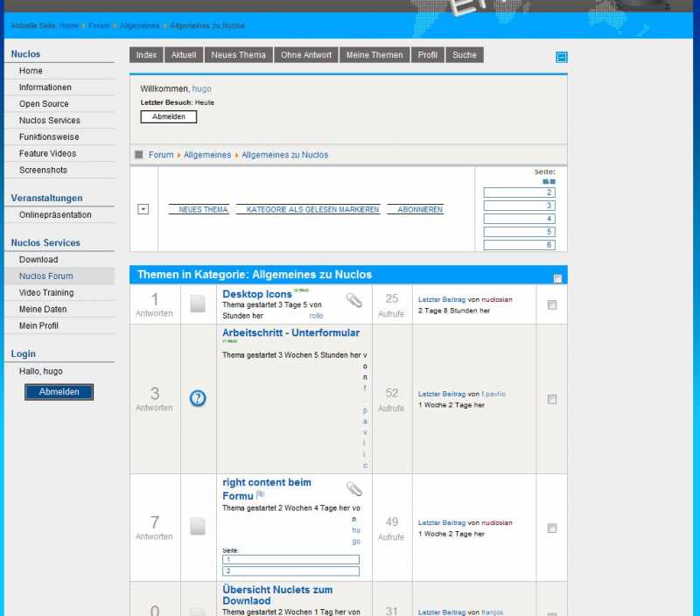Image resolution: width=700 pixels, height=616 pixels.
Task: Open f.pavlic profile in Arbeitschritt last post
Action: pyautogui.click(x=493, y=394)
